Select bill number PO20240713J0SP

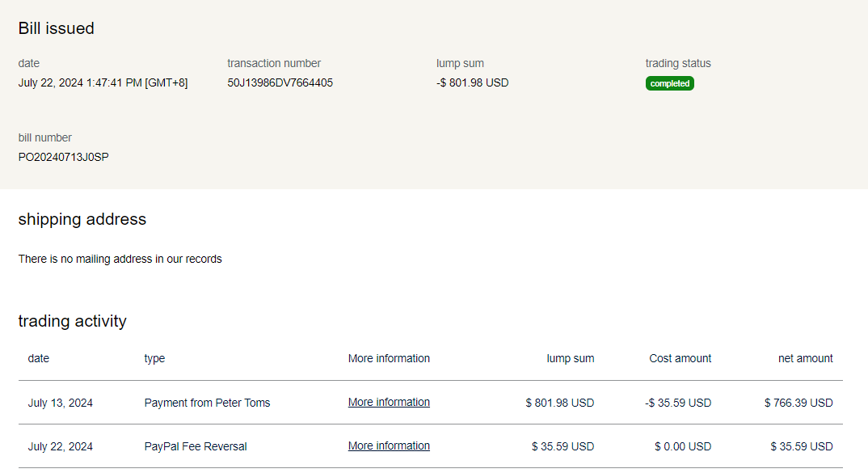(63, 157)
